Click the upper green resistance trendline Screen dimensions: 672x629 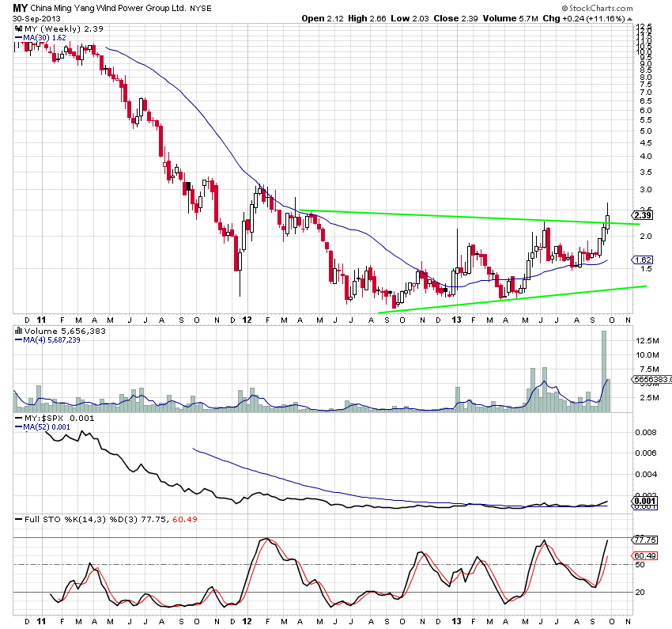(469, 218)
